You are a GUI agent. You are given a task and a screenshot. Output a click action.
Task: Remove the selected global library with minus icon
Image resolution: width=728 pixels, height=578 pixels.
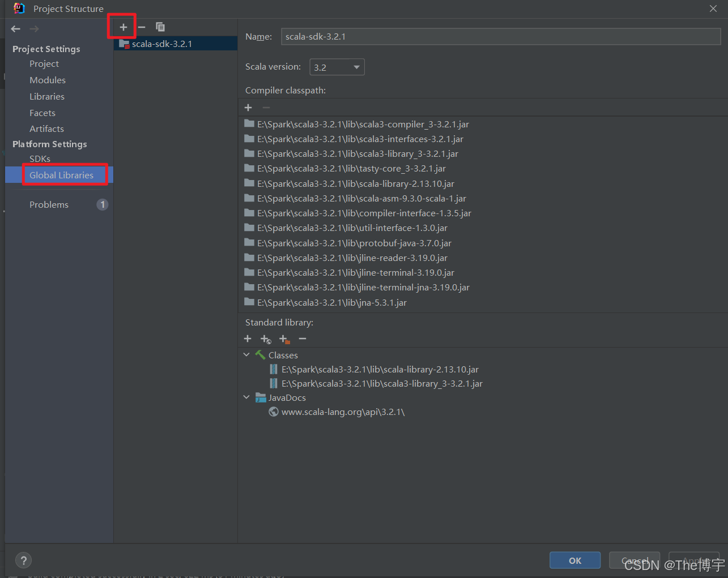pos(142,27)
